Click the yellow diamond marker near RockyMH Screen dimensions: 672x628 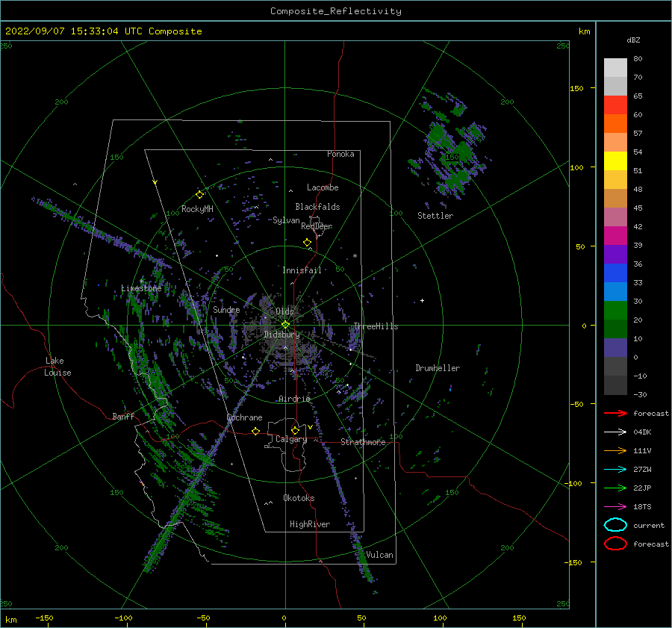[199, 195]
